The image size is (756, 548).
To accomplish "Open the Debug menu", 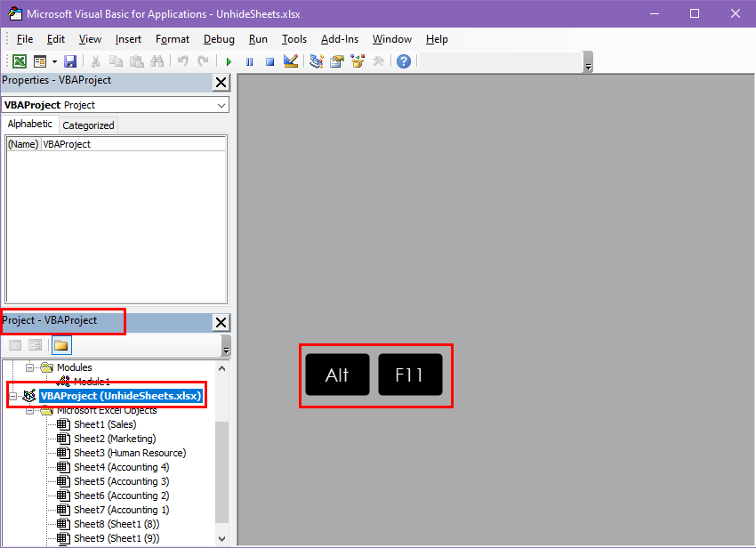I will (x=219, y=39).
